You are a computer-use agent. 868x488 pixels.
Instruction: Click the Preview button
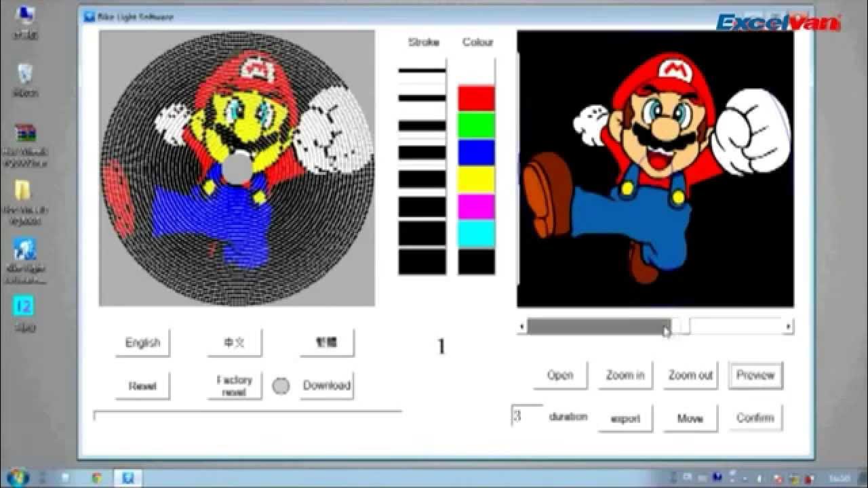pyautogui.click(x=755, y=375)
